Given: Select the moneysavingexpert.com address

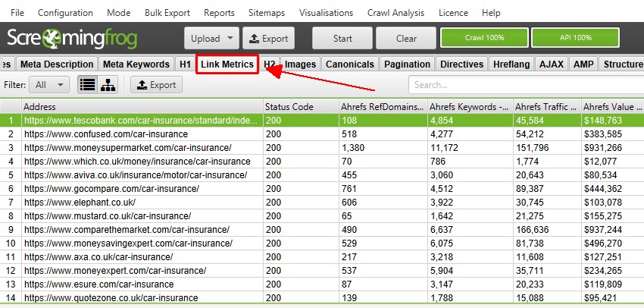Looking at the screenshot, I should [128, 243].
